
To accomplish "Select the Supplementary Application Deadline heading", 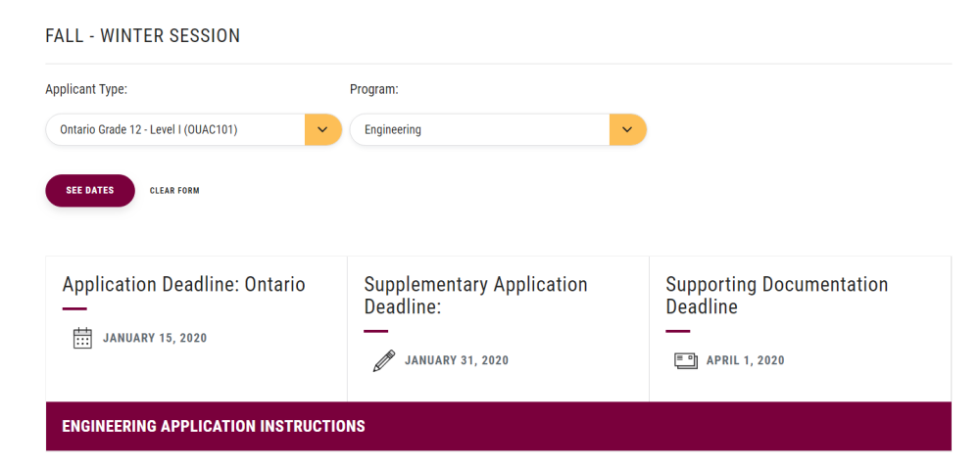I will pyautogui.click(x=475, y=295).
